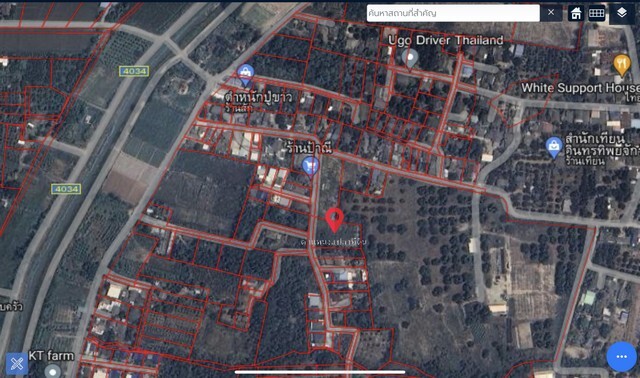Screen dimensions: 640x378
Task: Open the map layers icon
Action: coord(622,13)
